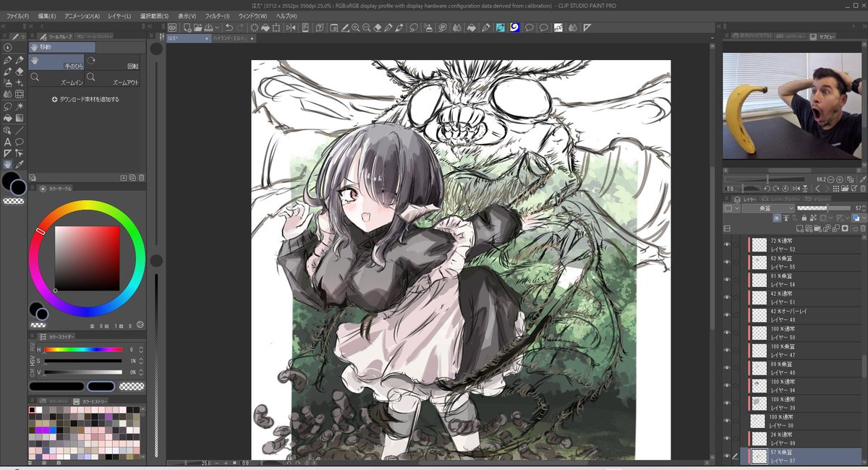Screen dimensions: 868x470
Task: Open the レイヤー(L) menu
Action: [120, 16]
